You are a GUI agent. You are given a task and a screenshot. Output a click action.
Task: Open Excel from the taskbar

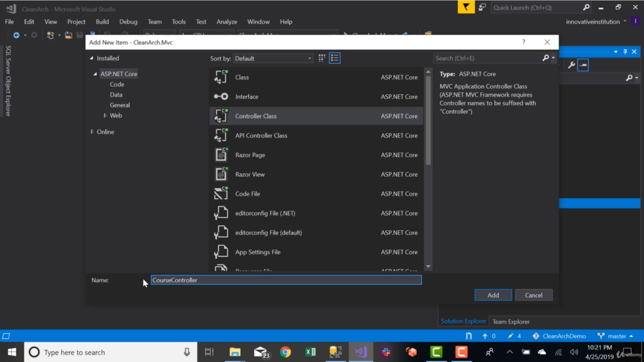click(310, 352)
